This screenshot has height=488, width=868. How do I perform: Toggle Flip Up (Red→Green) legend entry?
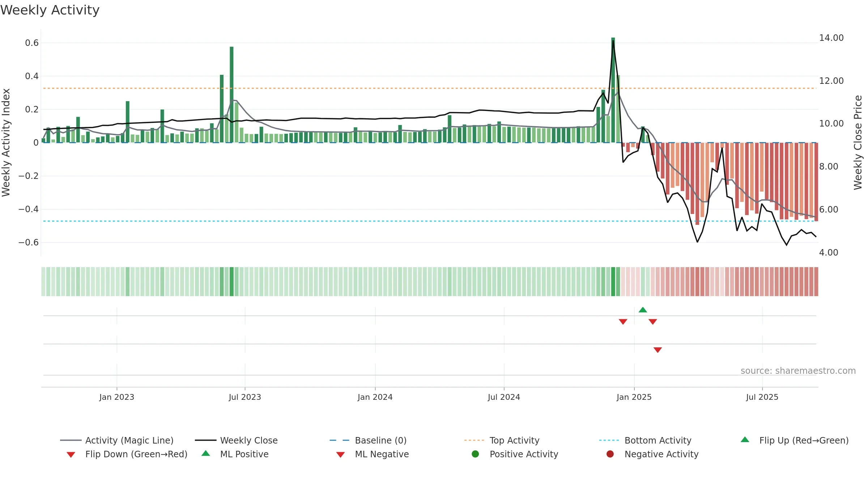pyautogui.click(x=795, y=440)
